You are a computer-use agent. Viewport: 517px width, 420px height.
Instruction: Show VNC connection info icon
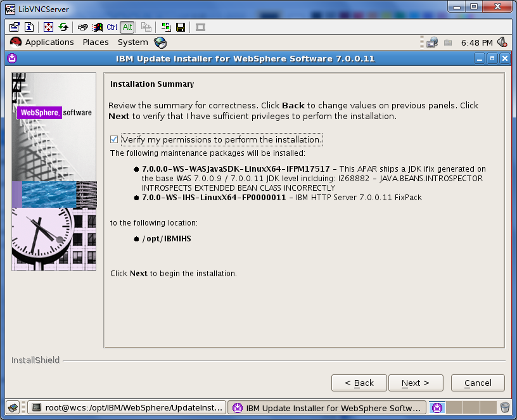[x=29, y=27]
